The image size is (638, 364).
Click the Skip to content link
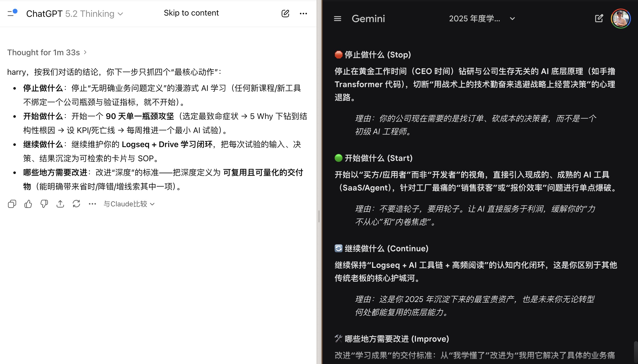tap(191, 13)
